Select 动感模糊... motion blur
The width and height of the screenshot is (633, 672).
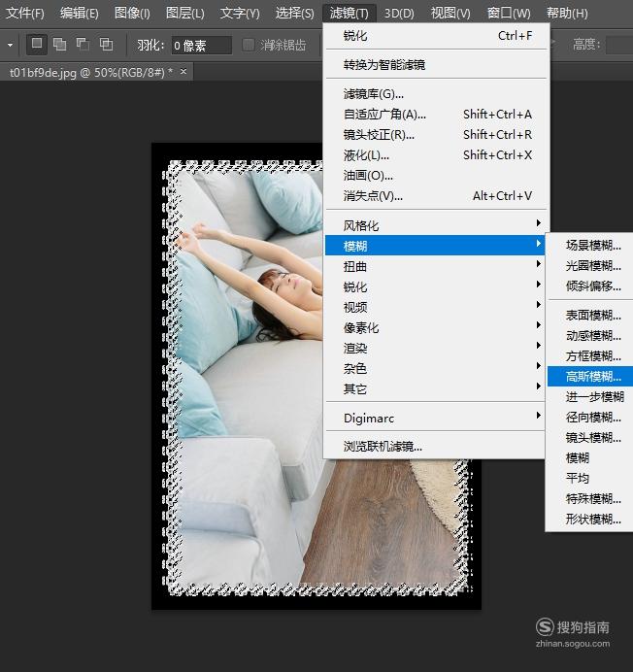coord(590,336)
